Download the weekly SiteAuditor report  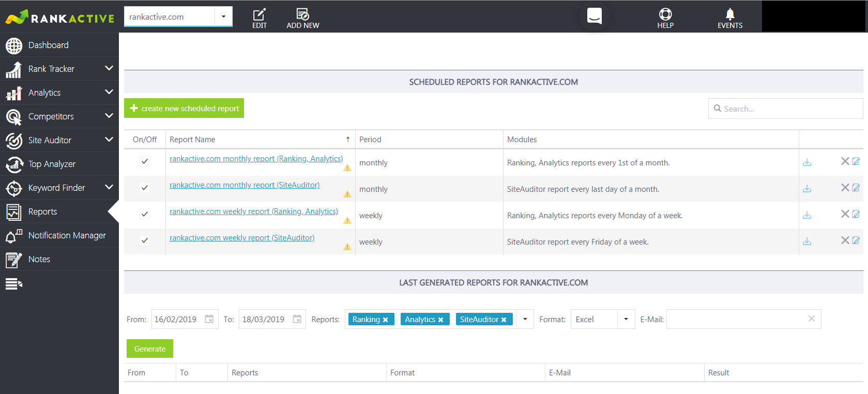807,241
